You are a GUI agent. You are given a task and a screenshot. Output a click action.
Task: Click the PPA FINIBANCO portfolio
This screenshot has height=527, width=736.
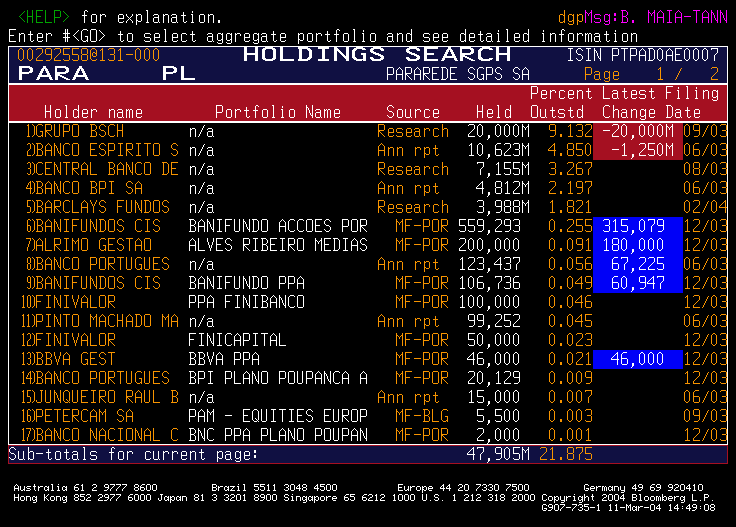[x=246, y=302]
